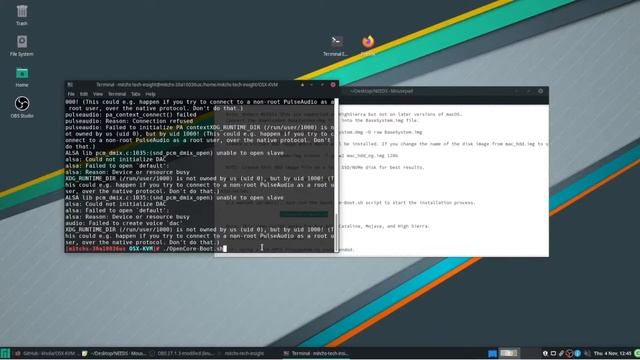
Task: Click the terminal vertical scrollbar
Action: [x=336, y=176]
